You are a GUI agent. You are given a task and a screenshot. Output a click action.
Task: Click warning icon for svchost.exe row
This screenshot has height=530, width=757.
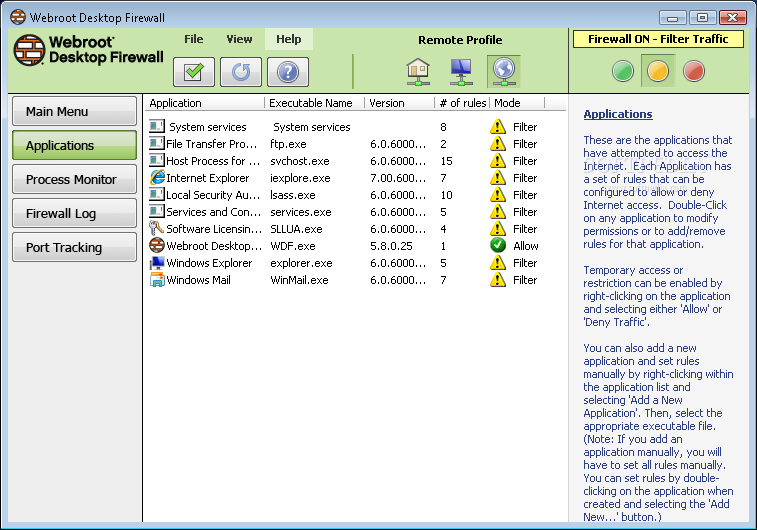498,160
